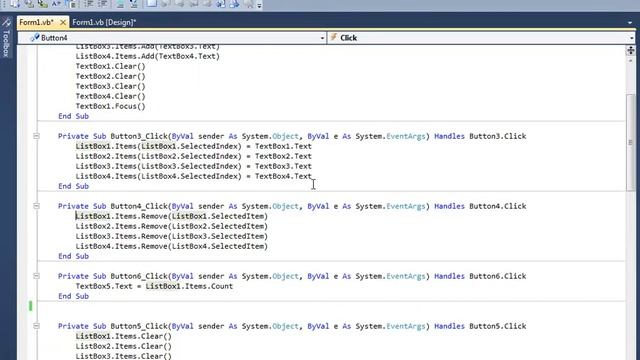
Task: Collapse the Button5_Click sub
Action: point(36,326)
